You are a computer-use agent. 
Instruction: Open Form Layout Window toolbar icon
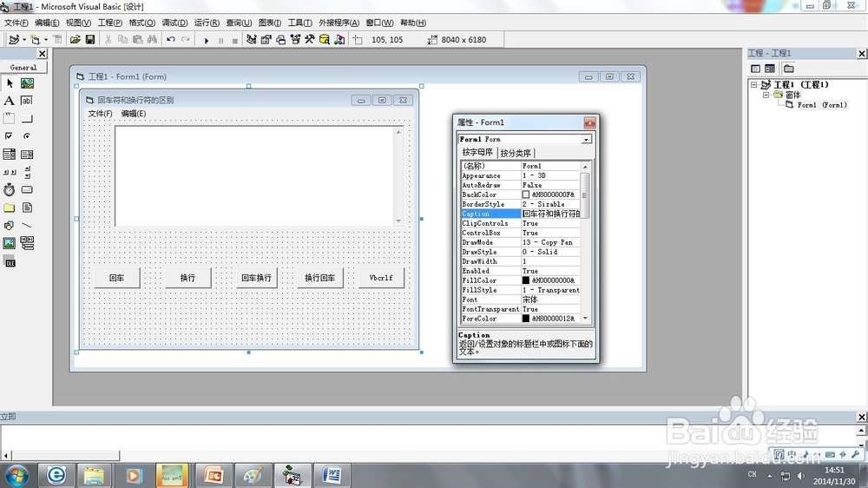tap(280, 39)
